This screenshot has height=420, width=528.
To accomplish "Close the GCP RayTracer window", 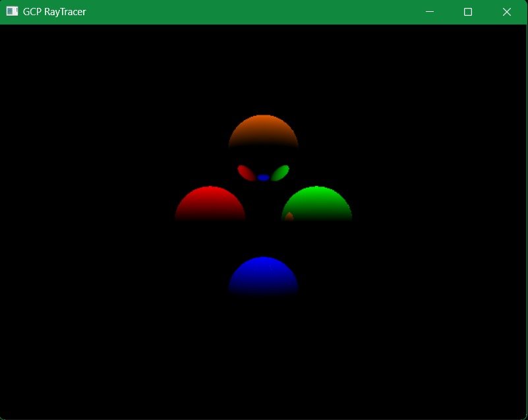I will [507, 12].
